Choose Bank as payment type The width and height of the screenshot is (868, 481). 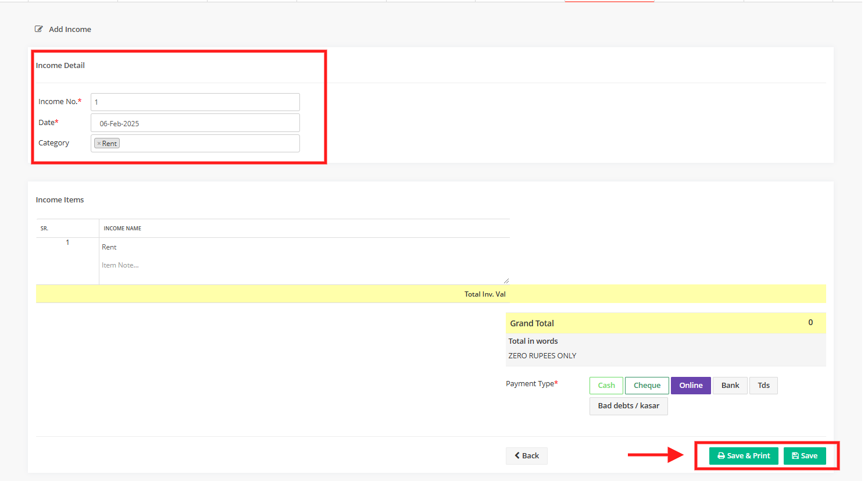(730, 386)
